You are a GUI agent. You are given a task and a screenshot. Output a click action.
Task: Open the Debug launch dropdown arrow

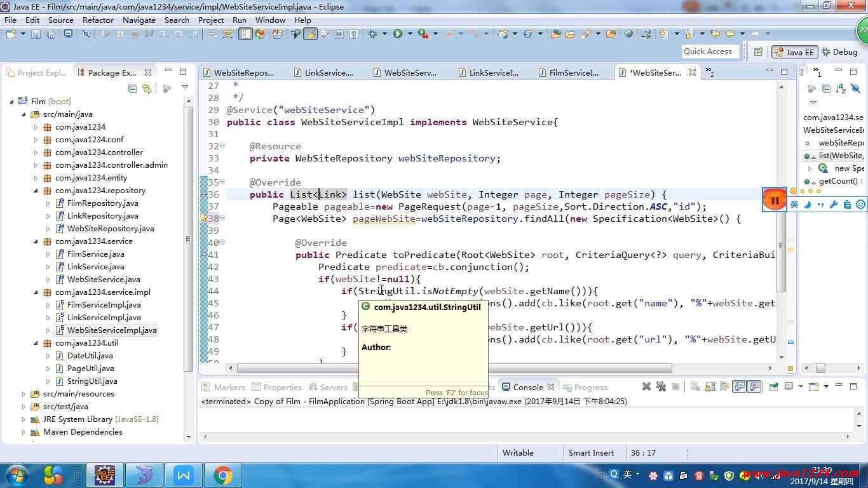point(384,34)
